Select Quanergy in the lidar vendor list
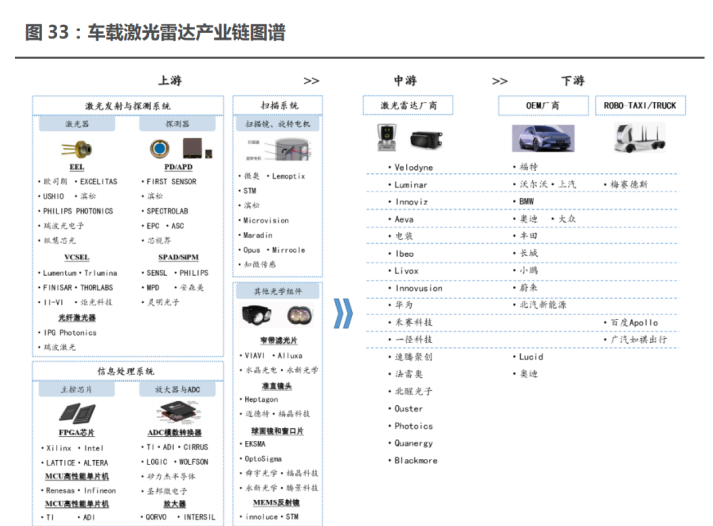Screen dimensions: 713x526 click(x=413, y=443)
